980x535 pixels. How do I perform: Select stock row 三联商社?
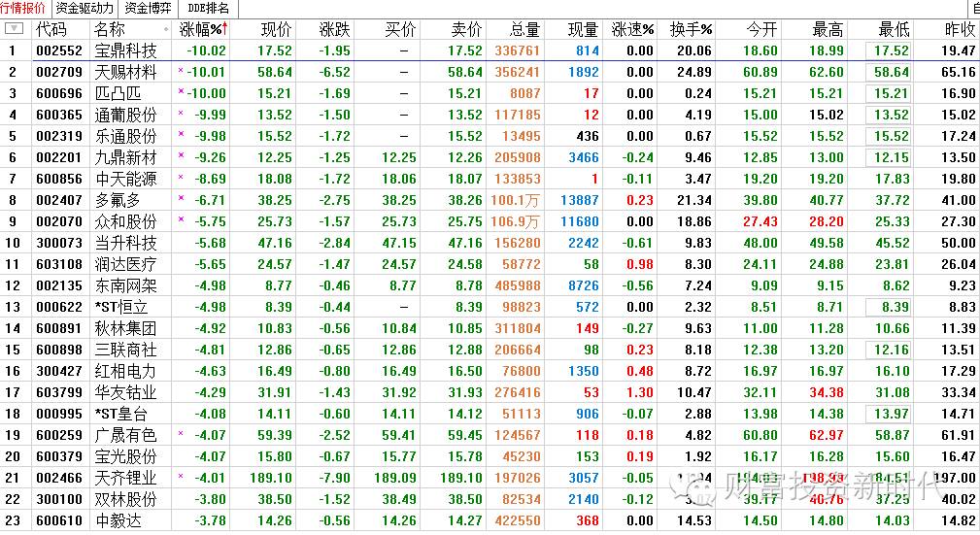tap(490, 350)
